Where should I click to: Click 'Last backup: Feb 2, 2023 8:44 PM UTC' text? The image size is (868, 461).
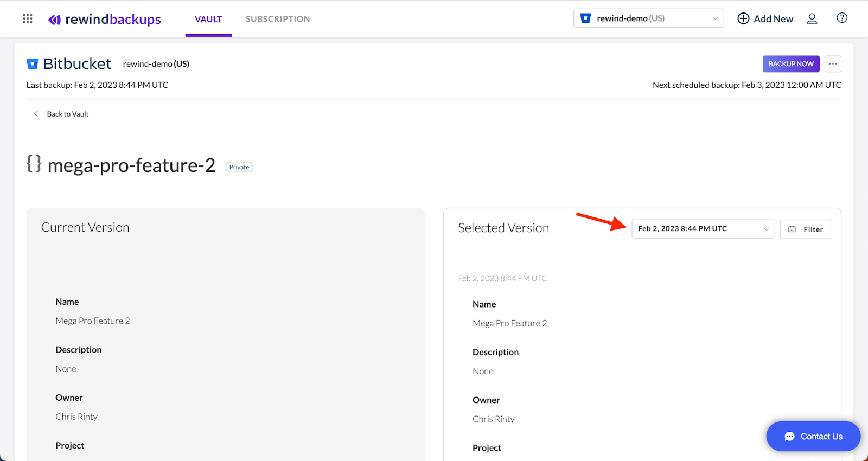pos(97,85)
